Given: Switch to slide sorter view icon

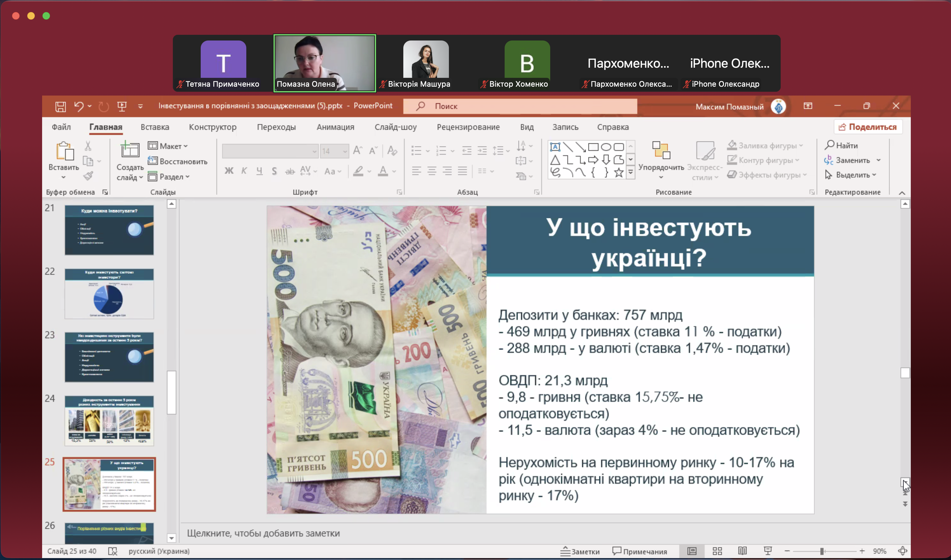Looking at the screenshot, I should pos(717,551).
